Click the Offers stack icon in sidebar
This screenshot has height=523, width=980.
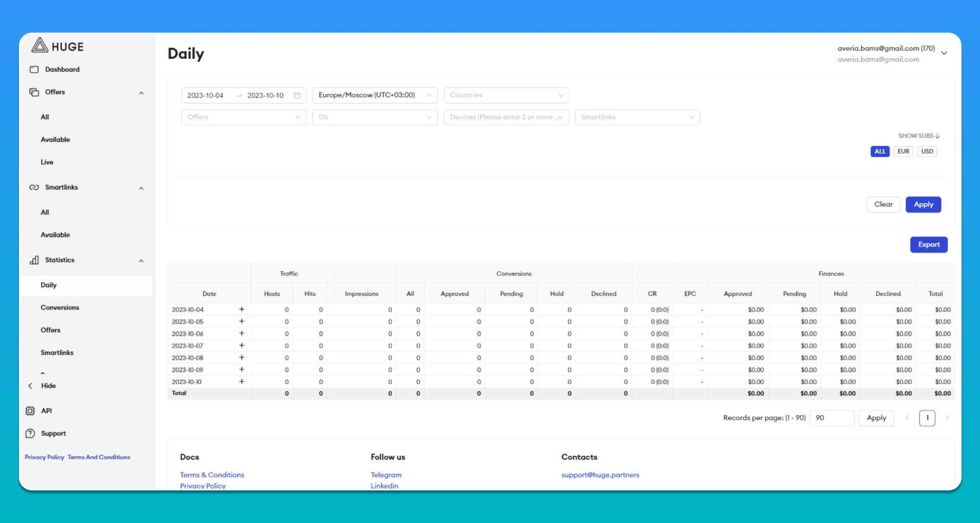click(34, 92)
